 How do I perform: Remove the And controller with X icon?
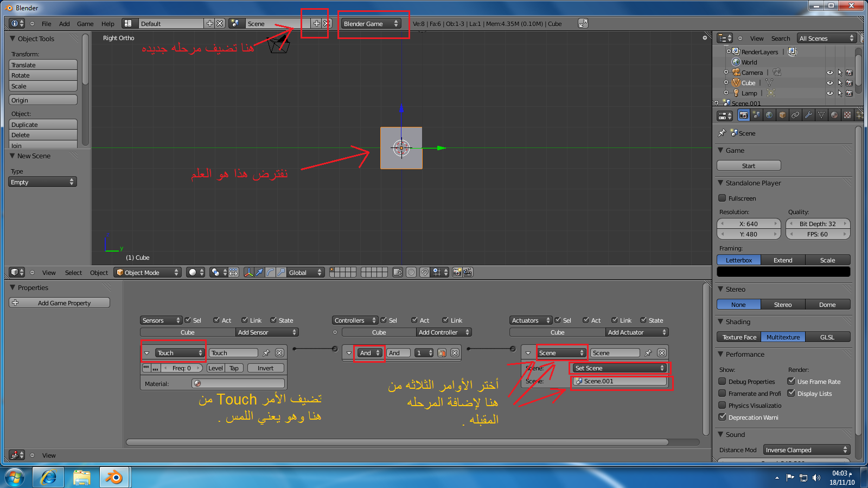pyautogui.click(x=455, y=353)
